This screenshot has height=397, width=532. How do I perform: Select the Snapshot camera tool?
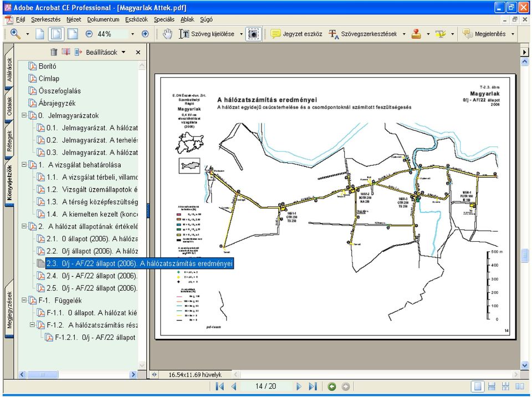[x=253, y=34]
